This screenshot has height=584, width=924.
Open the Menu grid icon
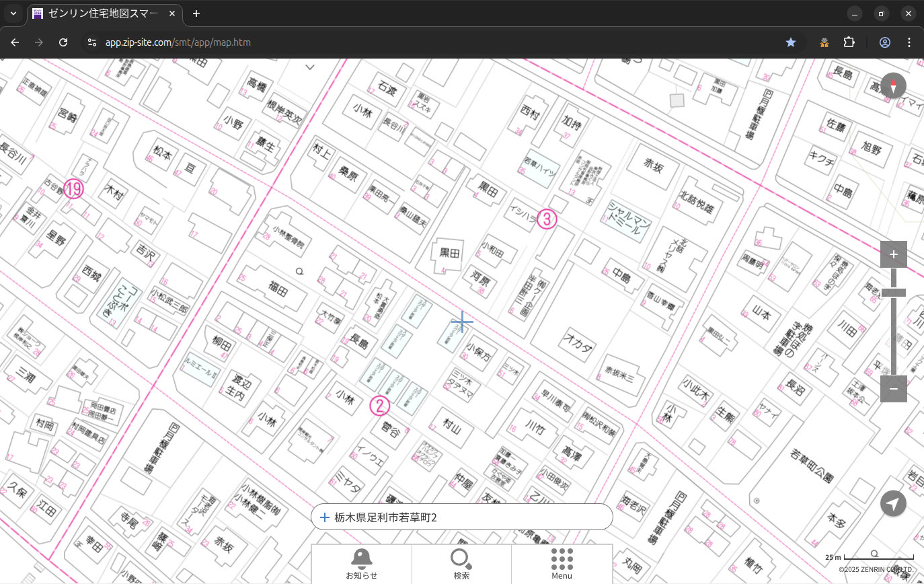click(x=562, y=564)
